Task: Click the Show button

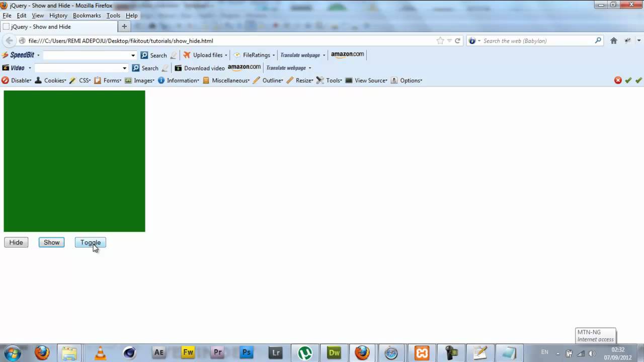Action: pos(51,242)
